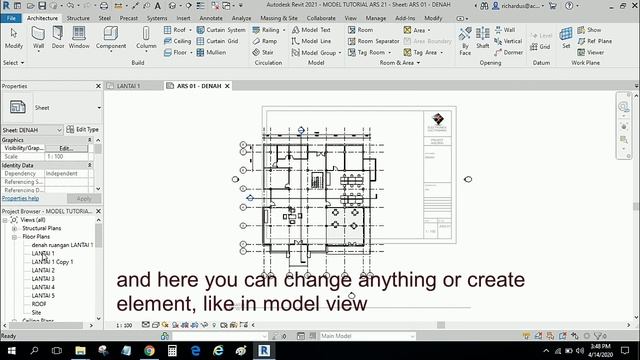Image resolution: width=640 pixels, height=360 pixels.
Task: Click Visibility/Graphics Edit button
Action: [x=66, y=149]
